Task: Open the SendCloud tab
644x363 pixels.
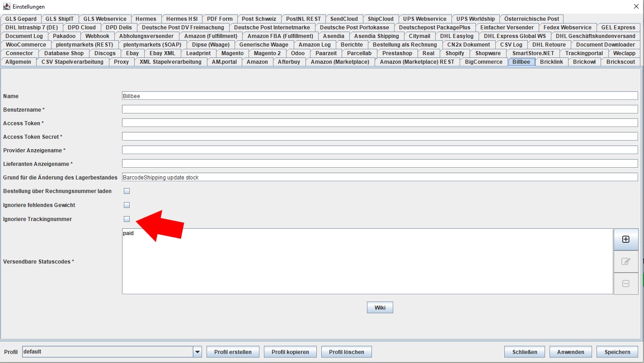Action: [343, 19]
